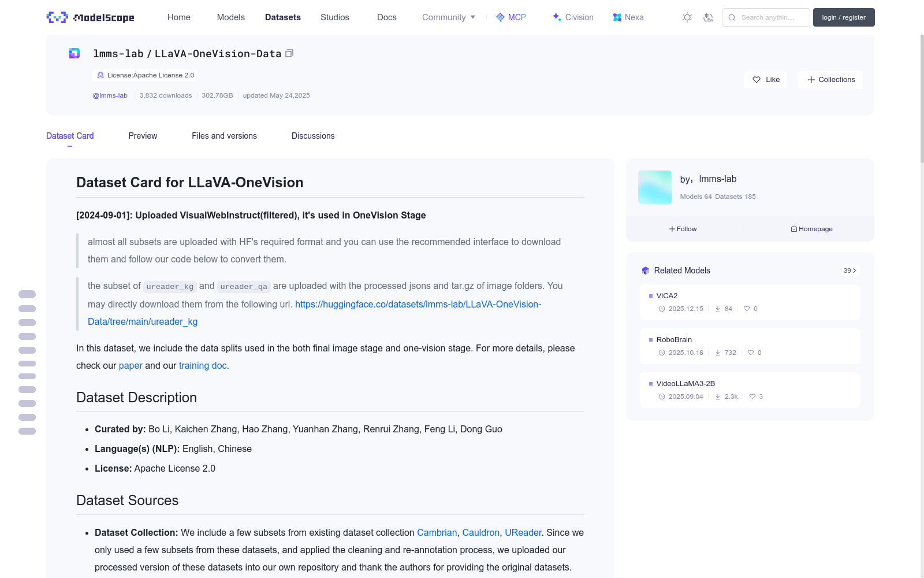Switch to the Preview tab

(x=143, y=136)
